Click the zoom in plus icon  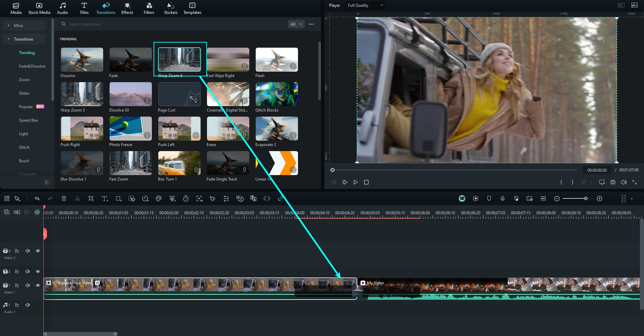pyautogui.click(x=599, y=199)
